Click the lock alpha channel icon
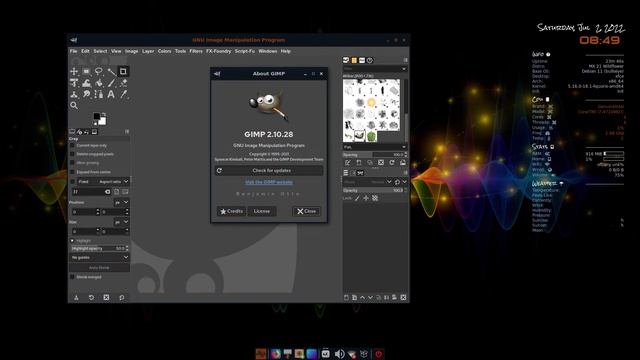Screen dimensions: 640x360 point(375,198)
